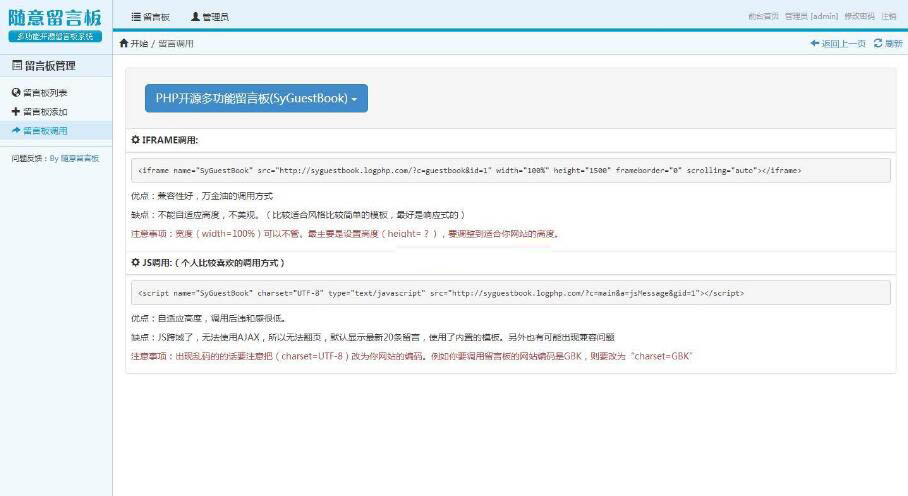Click the plus icon beside 留言板添加

(x=16, y=111)
